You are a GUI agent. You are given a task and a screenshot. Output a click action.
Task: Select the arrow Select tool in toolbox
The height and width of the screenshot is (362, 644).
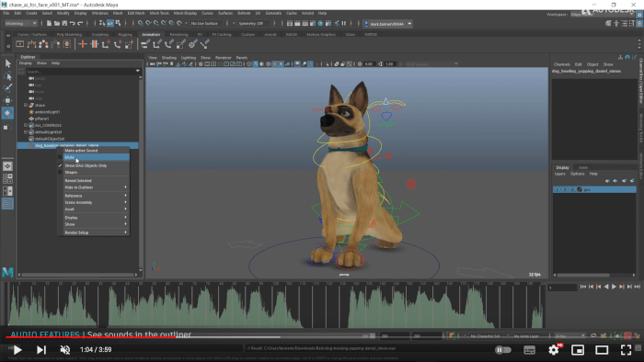7,63
